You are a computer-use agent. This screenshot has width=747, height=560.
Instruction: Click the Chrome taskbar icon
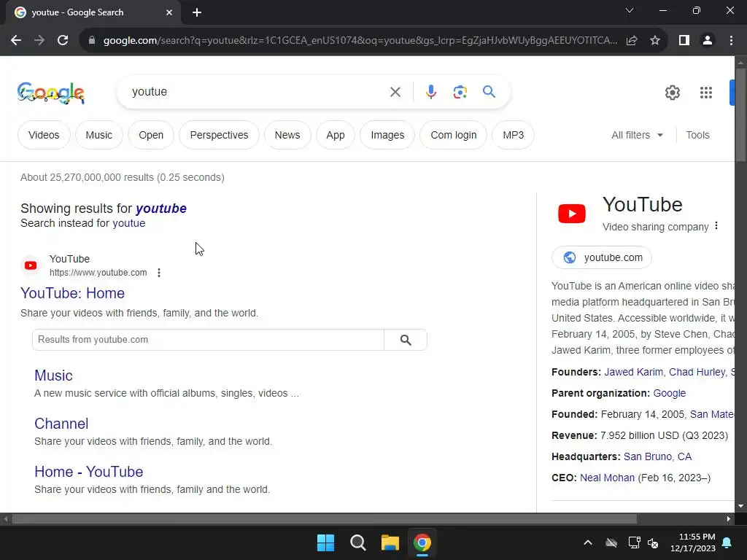422,542
